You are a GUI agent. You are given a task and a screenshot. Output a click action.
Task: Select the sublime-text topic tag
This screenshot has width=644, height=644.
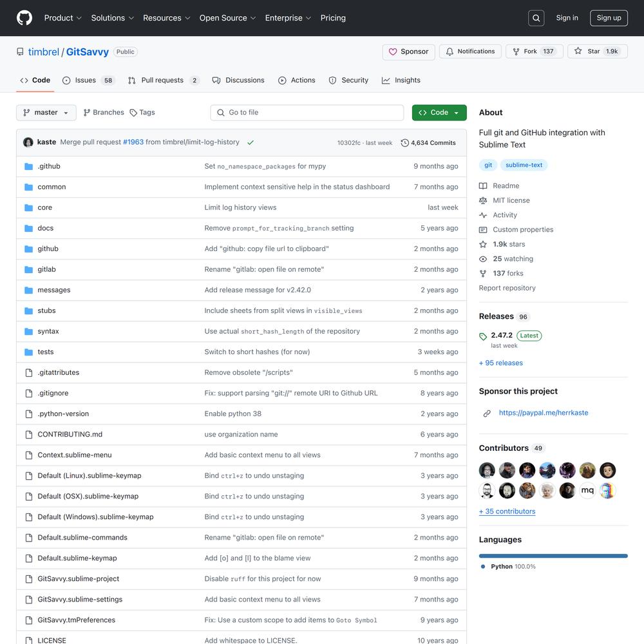[x=524, y=165]
